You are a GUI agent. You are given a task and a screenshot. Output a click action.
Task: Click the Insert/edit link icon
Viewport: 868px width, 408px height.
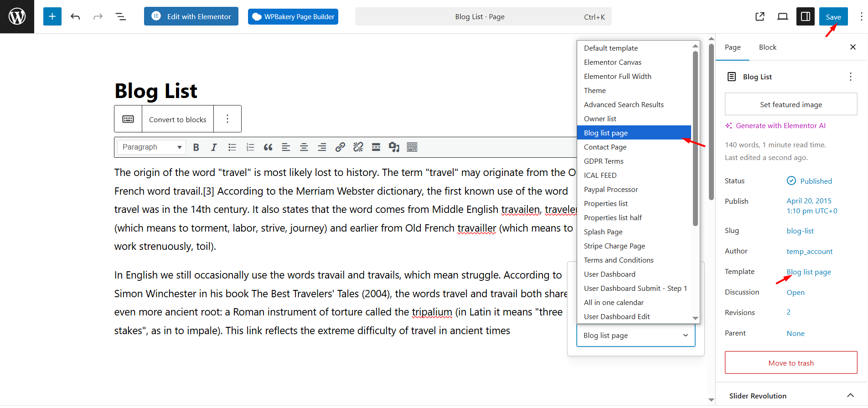coord(340,147)
